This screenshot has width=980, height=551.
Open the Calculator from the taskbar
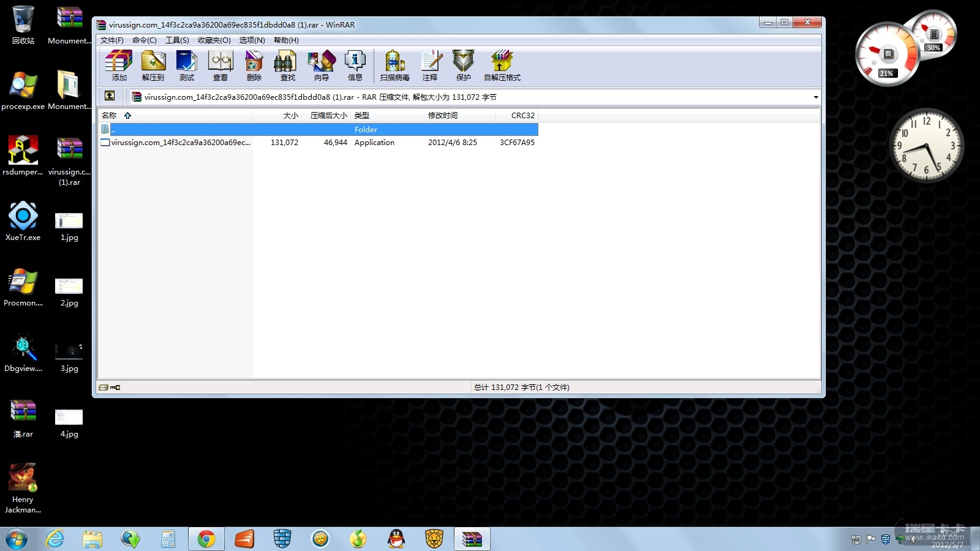pos(168,539)
